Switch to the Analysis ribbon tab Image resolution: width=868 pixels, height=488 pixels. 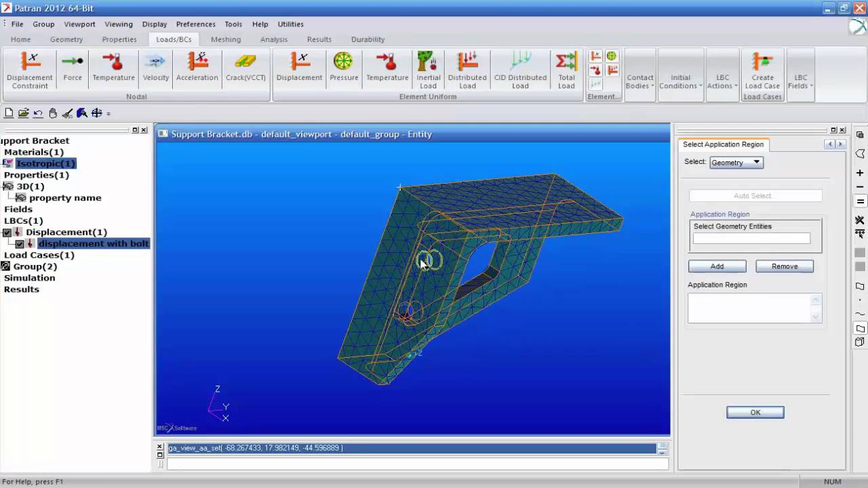click(274, 39)
